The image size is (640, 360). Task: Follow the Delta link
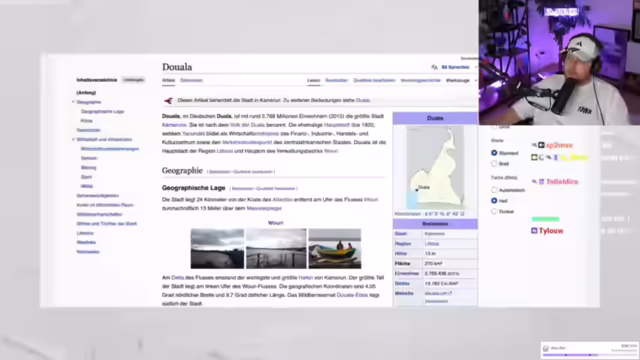tap(178, 278)
